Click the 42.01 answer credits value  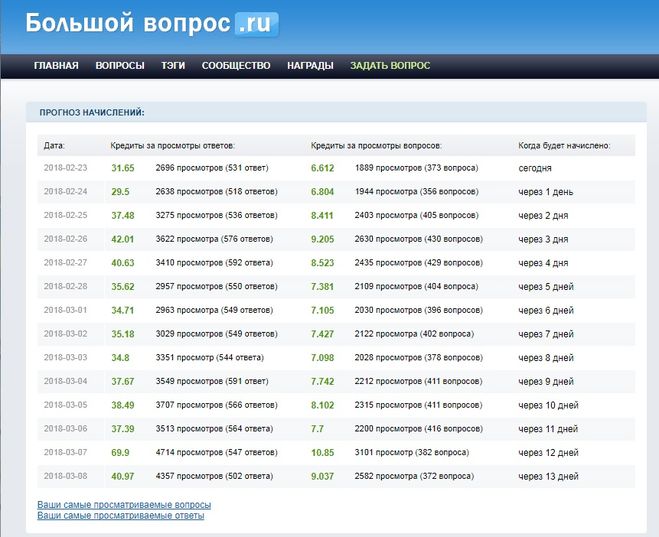(x=123, y=239)
